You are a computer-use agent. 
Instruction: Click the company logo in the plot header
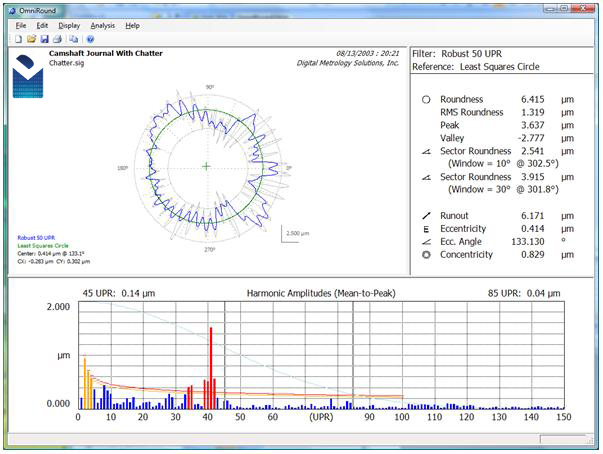click(28, 76)
